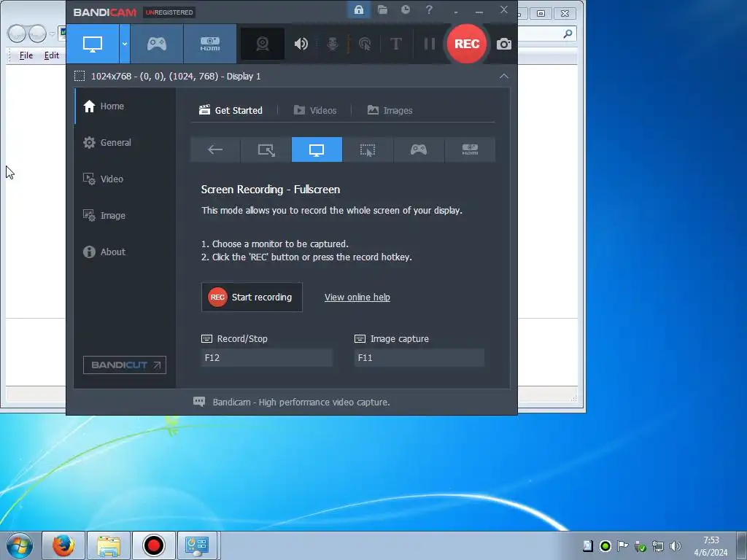747x560 pixels.
Task: Open the Home sidebar section
Action: [x=125, y=106]
